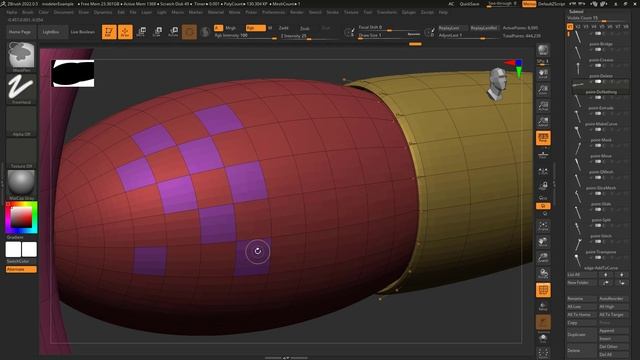Image resolution: width=640 pixels, height=360 pixels.
Task: Click the Zoom canvas icon
Action: [x=543, y=90]
